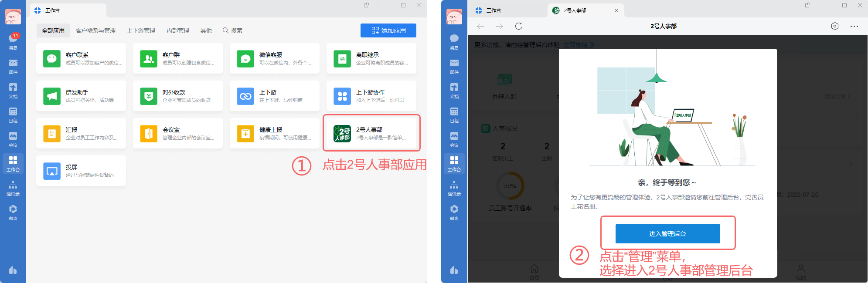Launch the 上下游协作 app
Image resolution: width=868 pixels, height=283 pixels.
click(371, 96)
